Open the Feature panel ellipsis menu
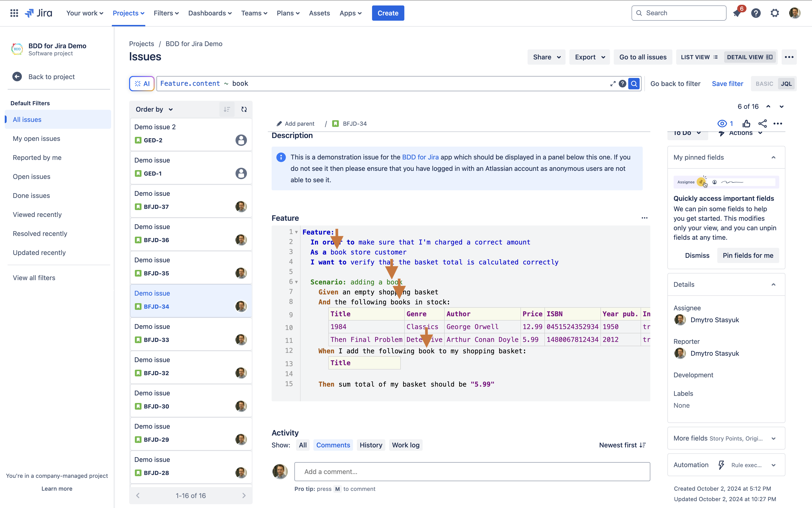 645,218
